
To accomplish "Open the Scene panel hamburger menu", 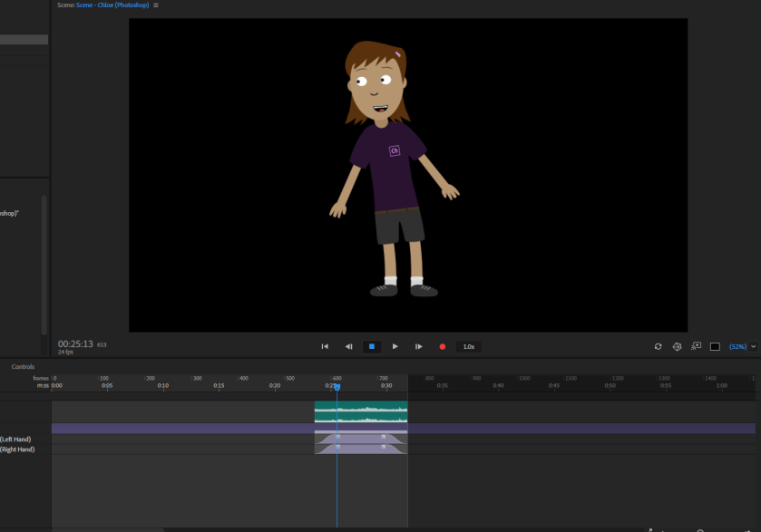I will pyautogui.click(x=156, y=5).
